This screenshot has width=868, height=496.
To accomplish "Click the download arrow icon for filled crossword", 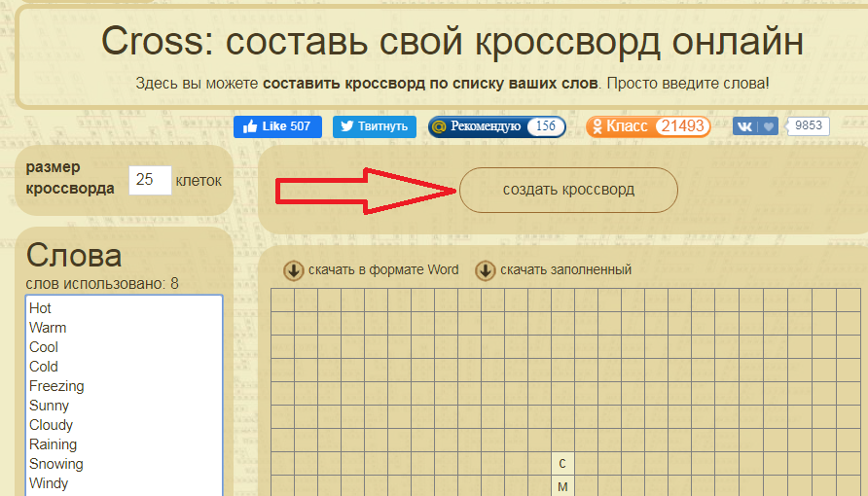I will [x=485, y=270].
